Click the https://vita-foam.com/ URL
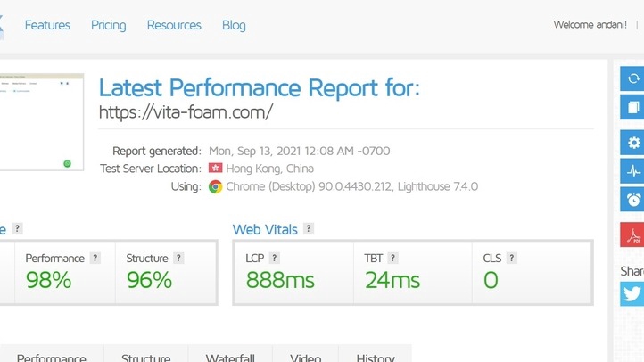This screenshot has height=362, width=644. click(x=186, y=111)
